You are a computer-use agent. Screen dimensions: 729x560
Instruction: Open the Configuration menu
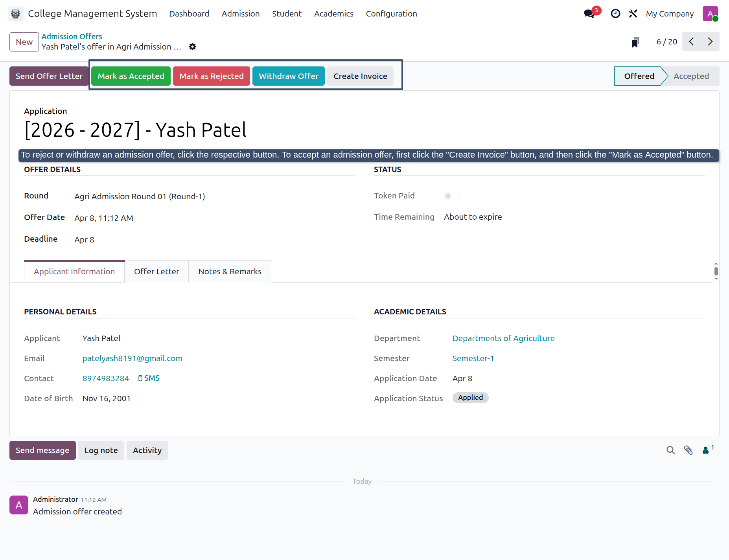[391, 14]
